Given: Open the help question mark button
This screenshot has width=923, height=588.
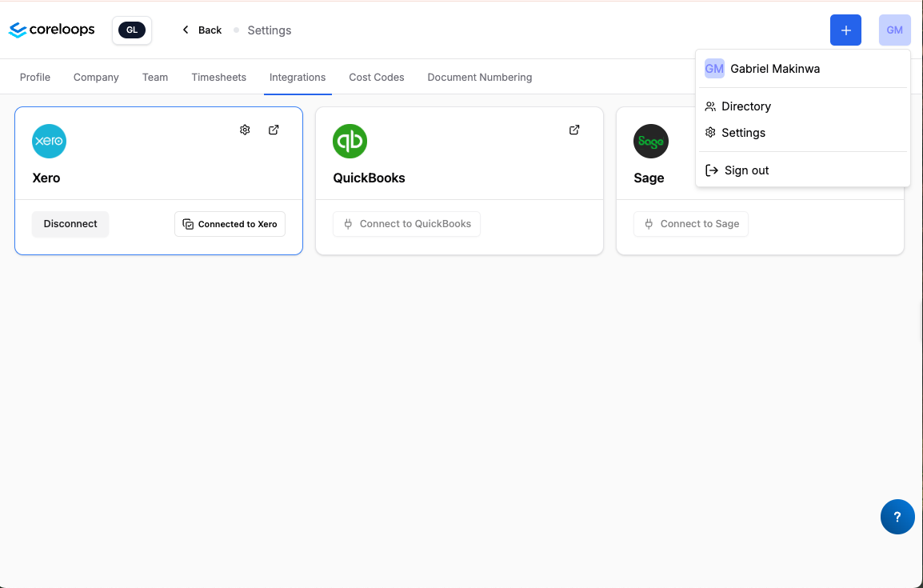Looking at the screenshot, I should [x=897, y=517].
